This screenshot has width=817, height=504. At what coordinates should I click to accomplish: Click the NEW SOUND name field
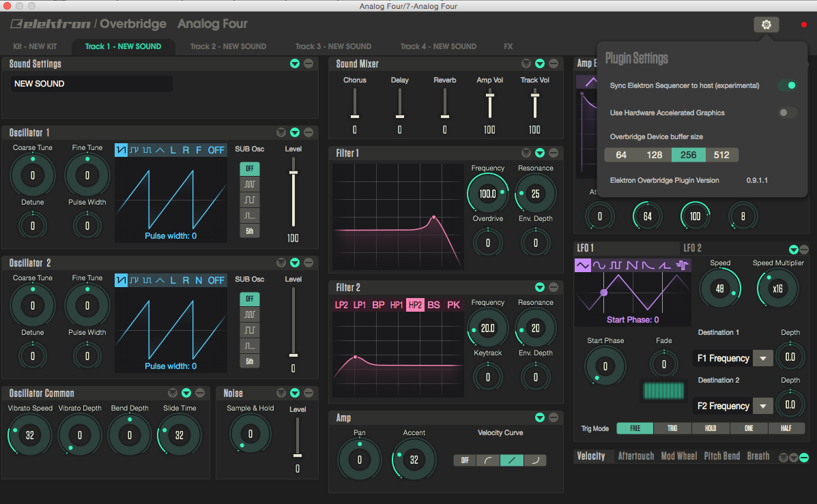point(91,84)
